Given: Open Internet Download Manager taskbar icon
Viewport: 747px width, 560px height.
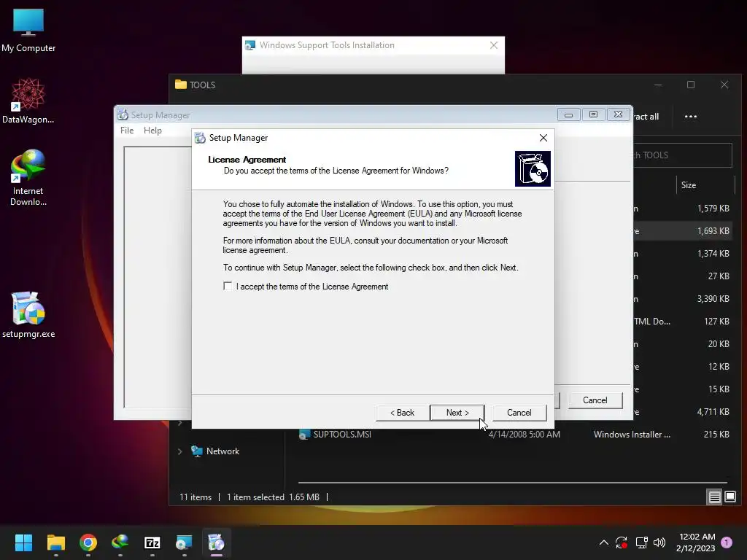Looking at the screenshot, I should click(x=120, y=542).
